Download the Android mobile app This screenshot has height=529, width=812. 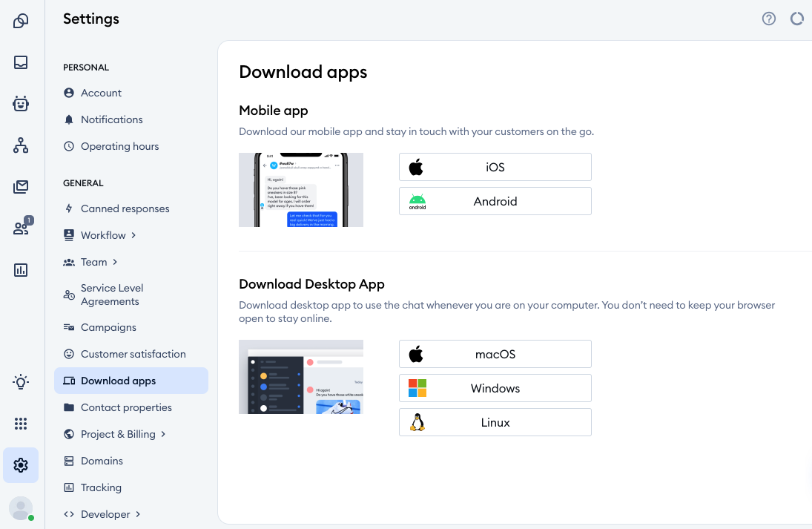(x=495, y=201)
